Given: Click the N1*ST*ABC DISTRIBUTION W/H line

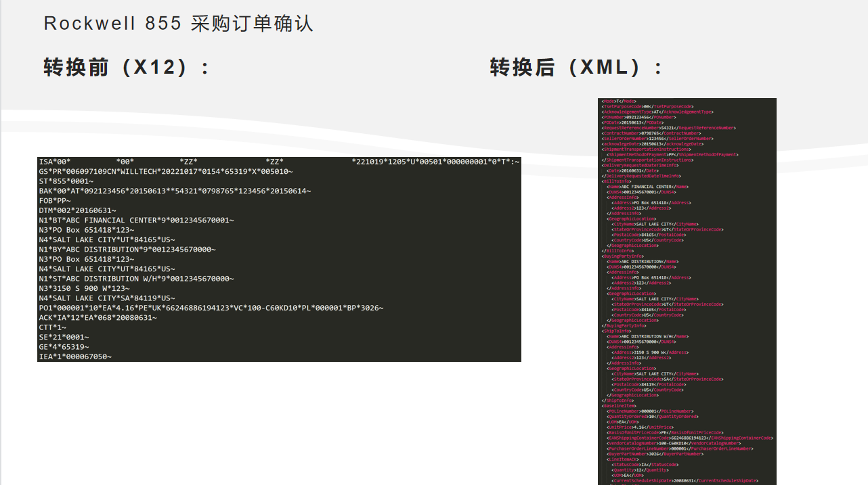Looking at the screenshot, I should [x=136, y=279].
